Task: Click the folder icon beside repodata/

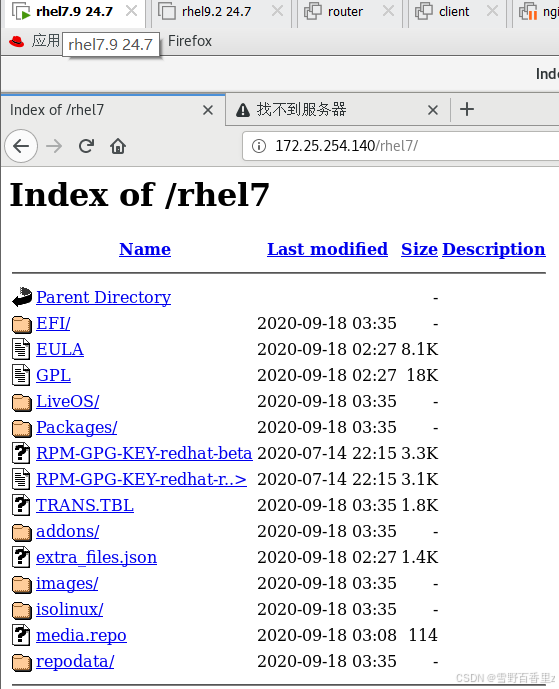Action: click(x=22, y=662)
